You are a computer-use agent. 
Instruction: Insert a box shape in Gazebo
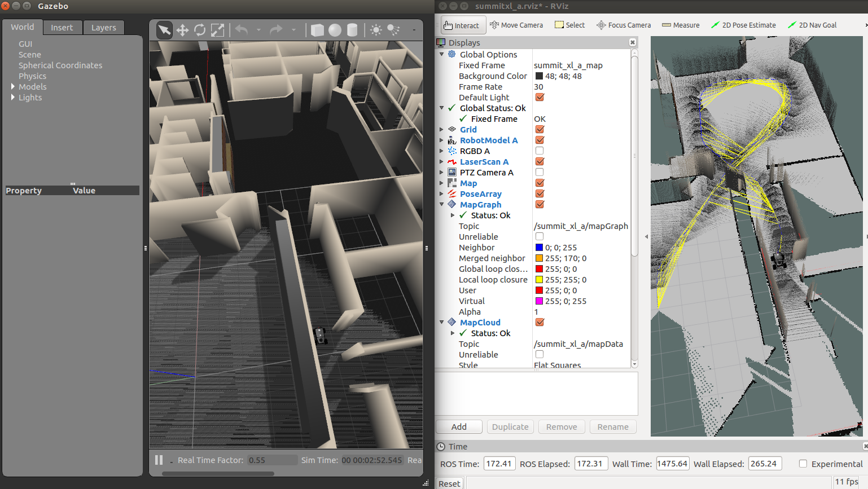317,30
